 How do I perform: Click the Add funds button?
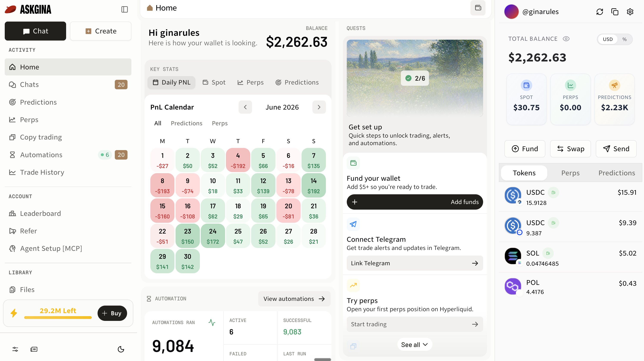pyautogui.click(x=414, y=202)
